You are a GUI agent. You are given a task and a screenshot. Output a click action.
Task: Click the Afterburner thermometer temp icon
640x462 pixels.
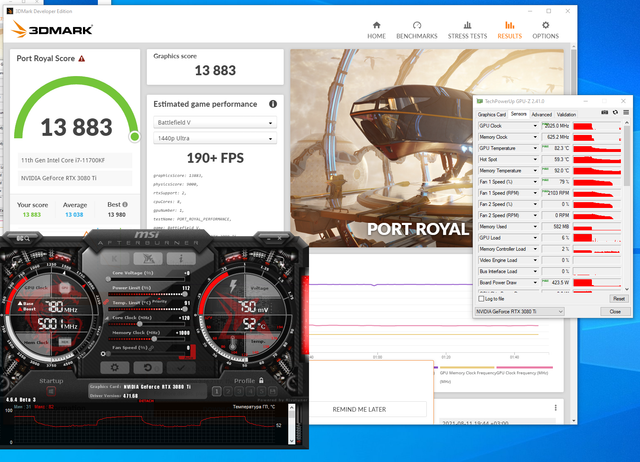tap(233, 344)
